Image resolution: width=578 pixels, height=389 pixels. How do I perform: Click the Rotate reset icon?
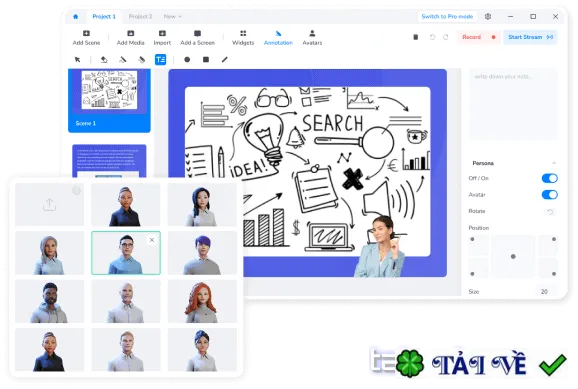point(550,212)
